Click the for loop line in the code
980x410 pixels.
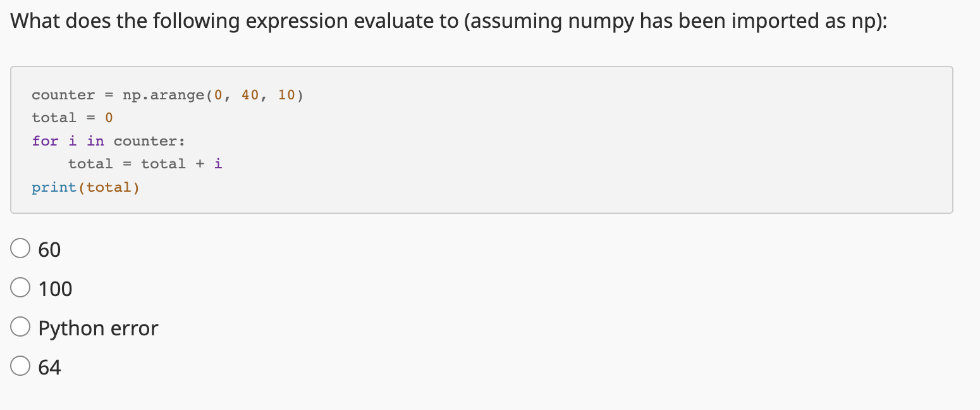pos(107,140)
